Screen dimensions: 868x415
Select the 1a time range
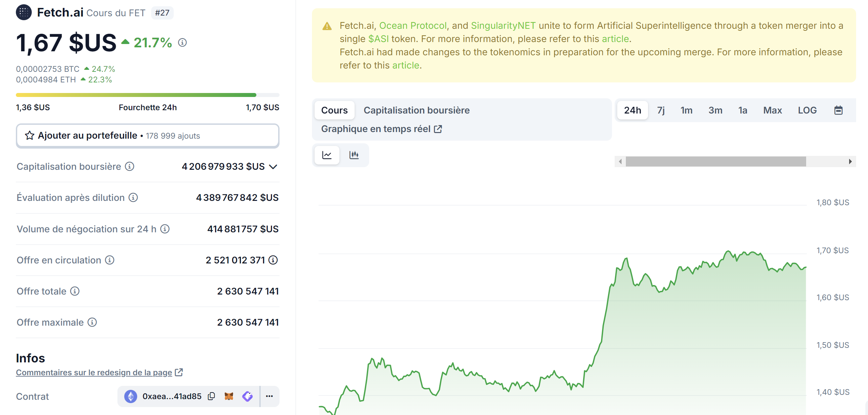tap(743, 110)
